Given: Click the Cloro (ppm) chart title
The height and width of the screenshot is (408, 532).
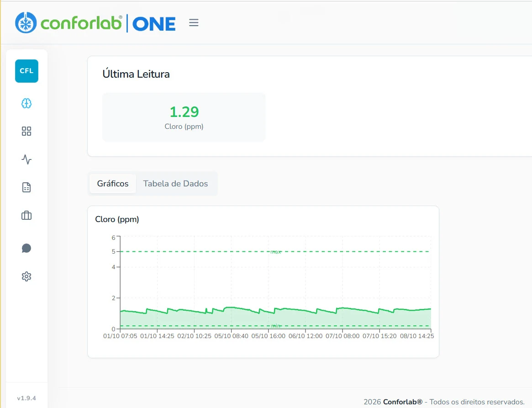Looking at the screenshot, I should tap(117, 219).
